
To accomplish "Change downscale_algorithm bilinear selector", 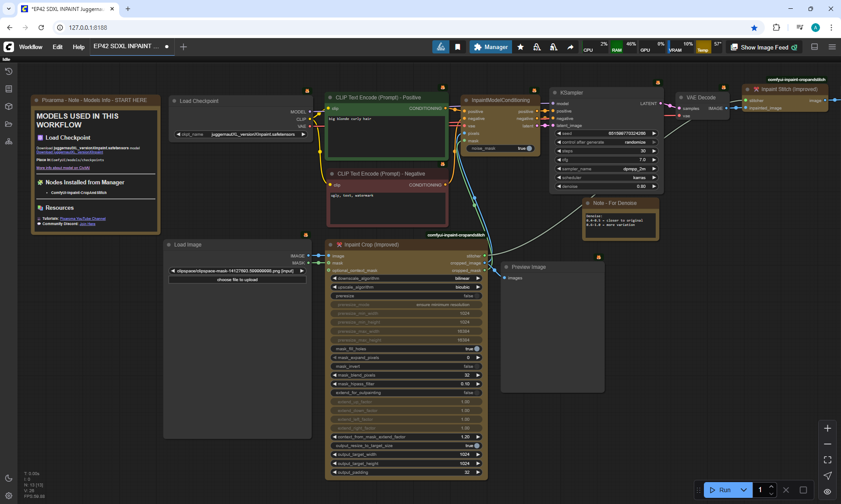I will [x=406, y=278].
